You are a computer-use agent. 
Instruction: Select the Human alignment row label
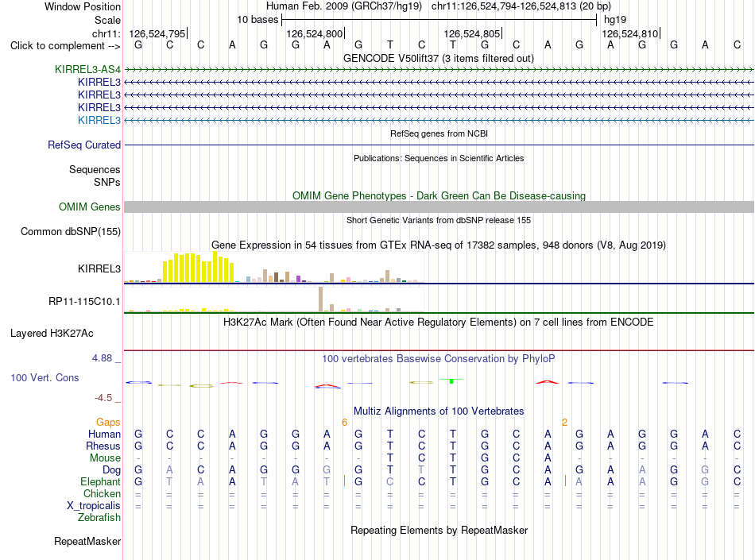pos(104,434)
